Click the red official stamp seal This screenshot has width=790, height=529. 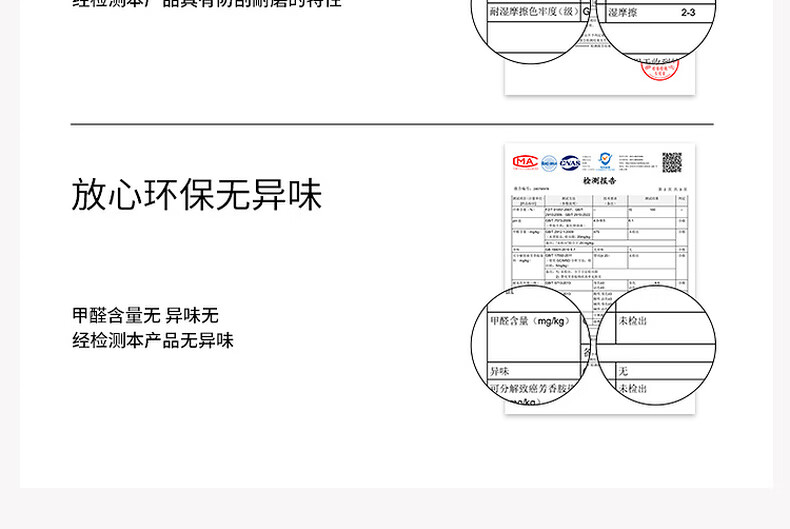point(660,69)
